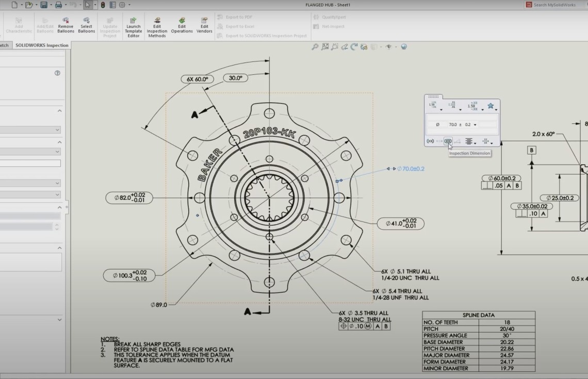
Task: Open Edit Vendors
Action: point(204,25)
